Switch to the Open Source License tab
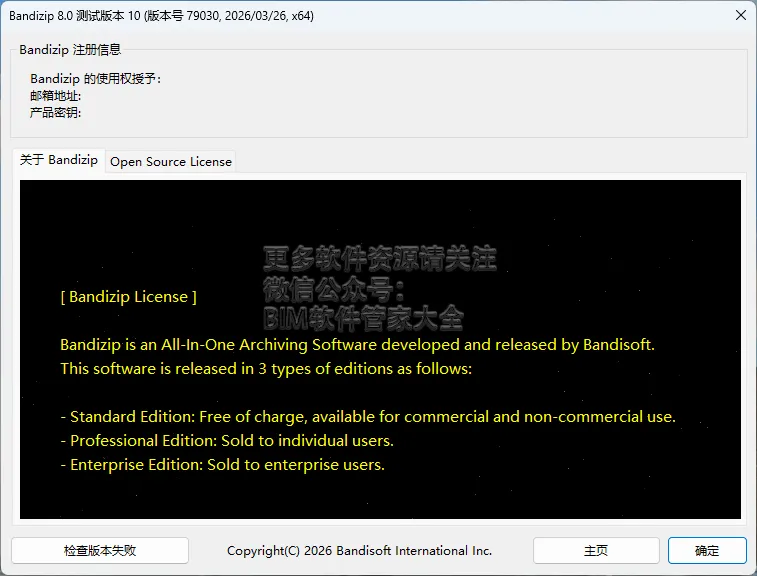Image resolution: width=757 pixels, height=576 pixels. click(171, 161)
